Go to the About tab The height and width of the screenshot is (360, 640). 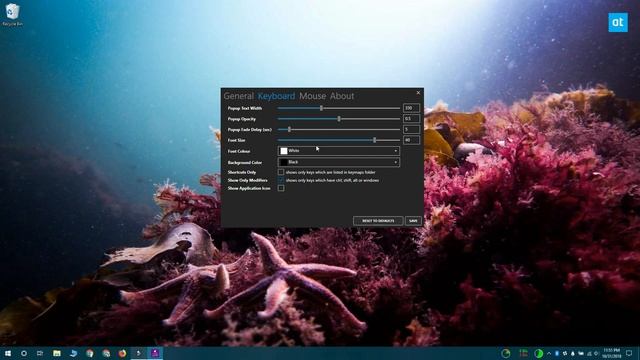pyautogui.click(x=342, y=96)
